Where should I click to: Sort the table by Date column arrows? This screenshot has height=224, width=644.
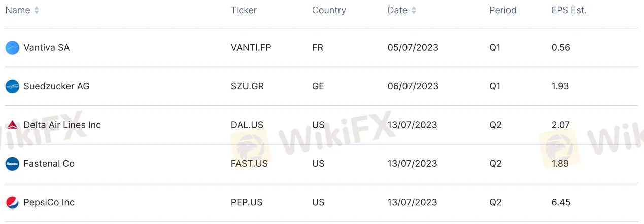pos(414,10)
